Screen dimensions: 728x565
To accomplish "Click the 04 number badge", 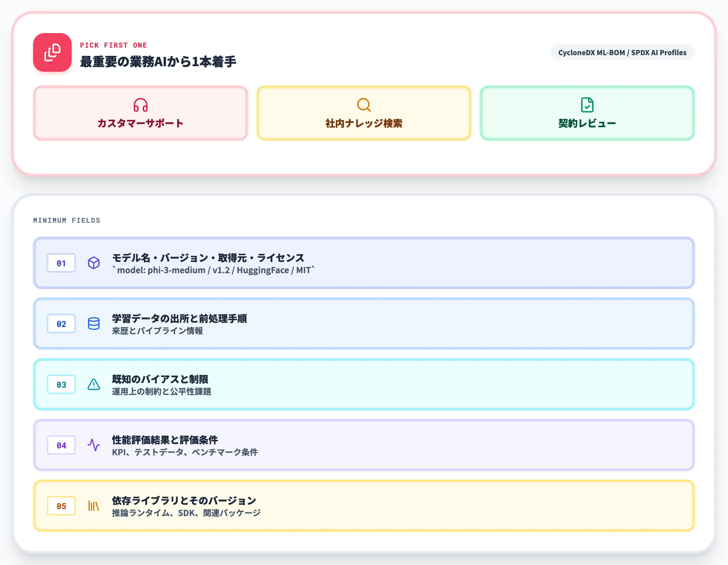I will 61,445.
